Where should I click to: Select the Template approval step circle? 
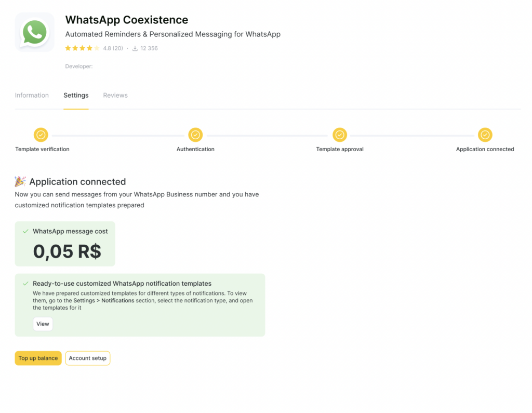pos(340,135)
